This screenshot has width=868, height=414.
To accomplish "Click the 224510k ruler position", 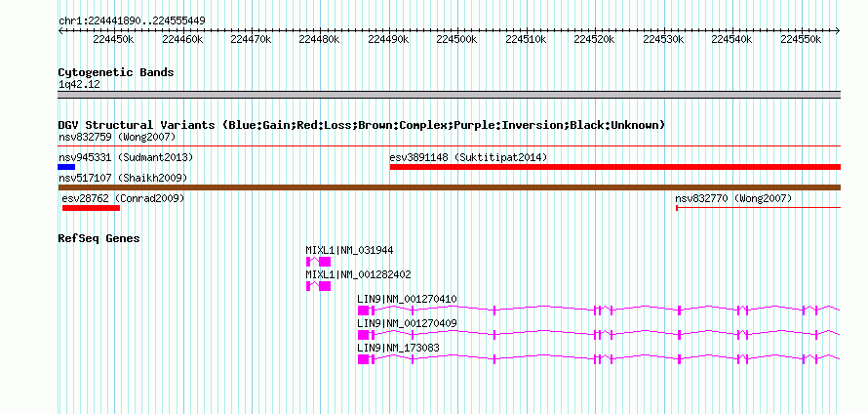I will click(526, 39).
